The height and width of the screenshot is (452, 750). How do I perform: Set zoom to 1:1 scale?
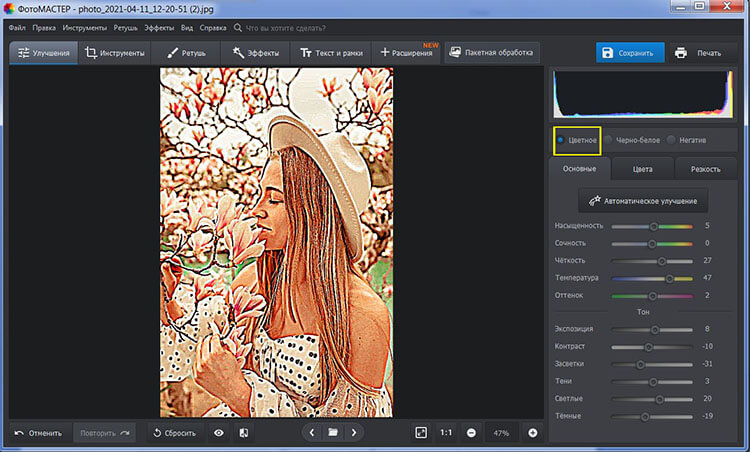point(445,433)
